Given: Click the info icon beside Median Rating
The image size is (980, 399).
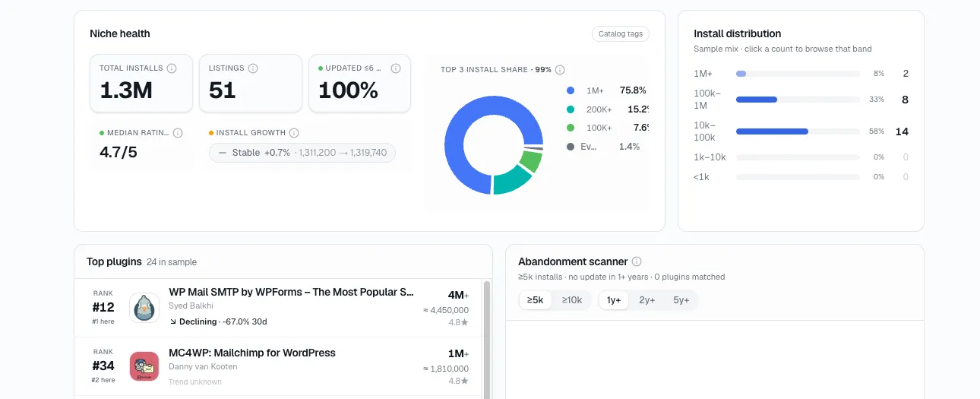Looking at the screenshot, I should (x=178, y=133).
